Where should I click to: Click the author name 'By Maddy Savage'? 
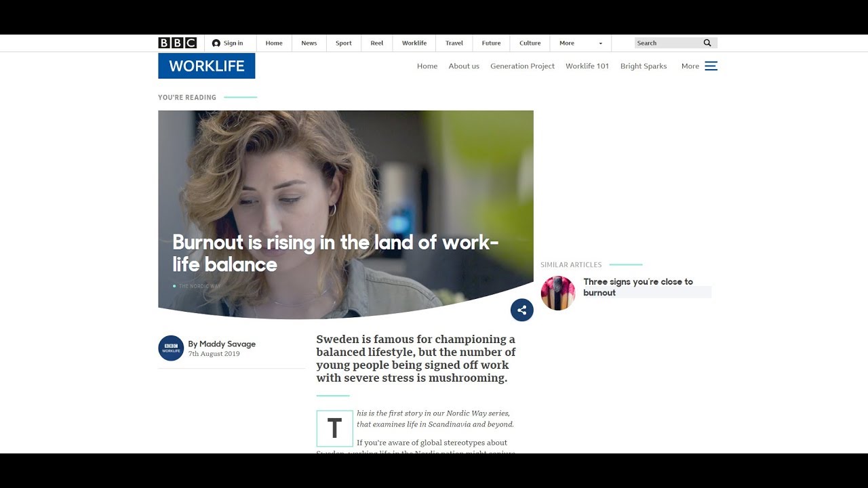click(222, 344)
